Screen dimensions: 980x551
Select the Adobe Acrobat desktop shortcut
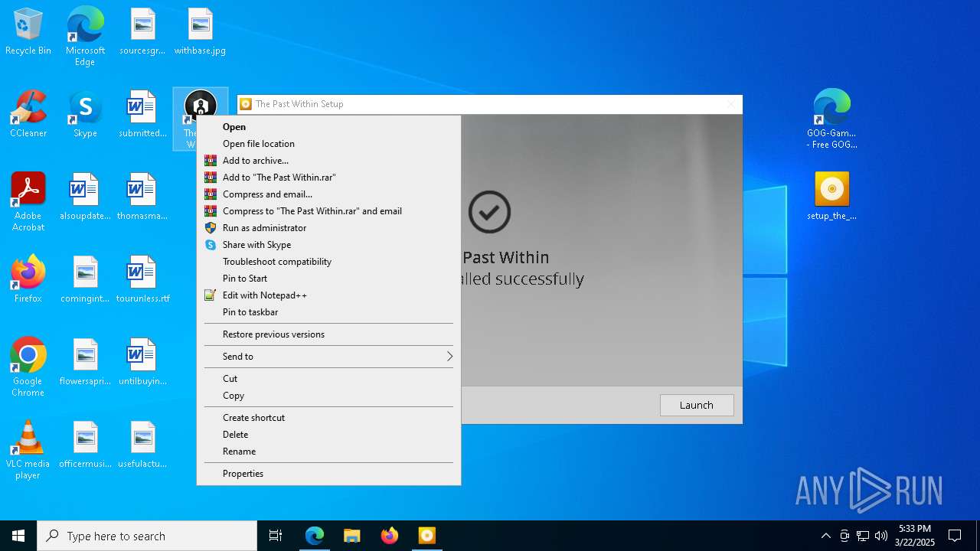click(x=28, y=202)
